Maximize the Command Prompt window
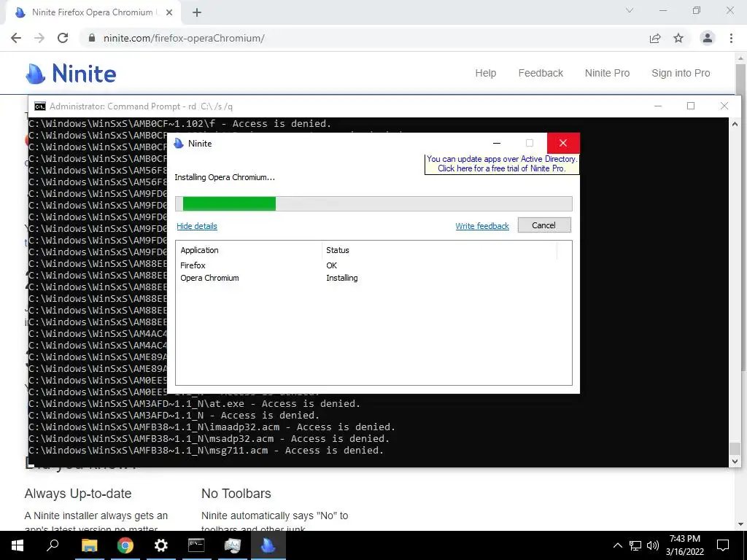Viewport: 747px width, 560px height. [x=691, y=106]
